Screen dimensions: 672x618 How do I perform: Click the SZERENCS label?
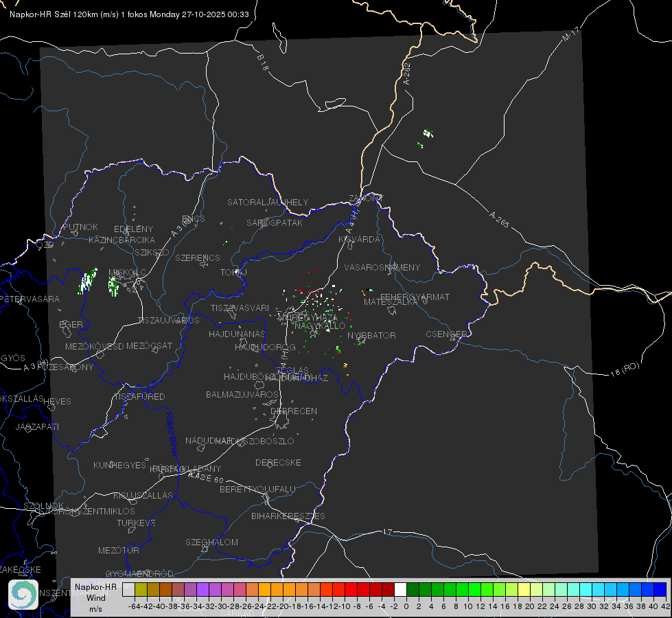click(x=198, y=257)
